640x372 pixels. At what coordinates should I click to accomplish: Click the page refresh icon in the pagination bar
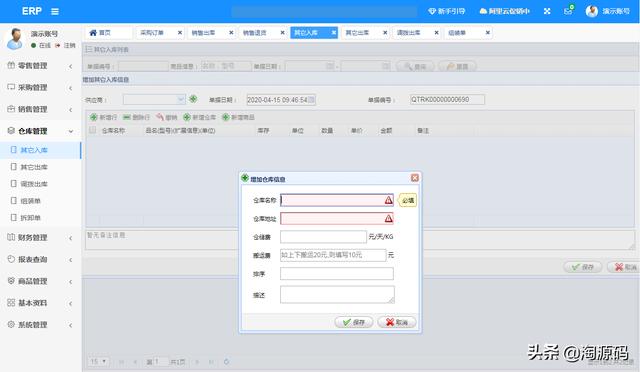226,361
